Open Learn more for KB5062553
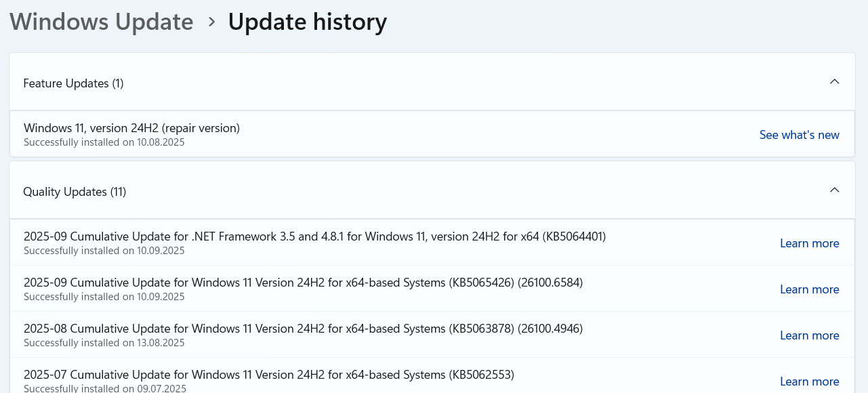 point(810,381)
